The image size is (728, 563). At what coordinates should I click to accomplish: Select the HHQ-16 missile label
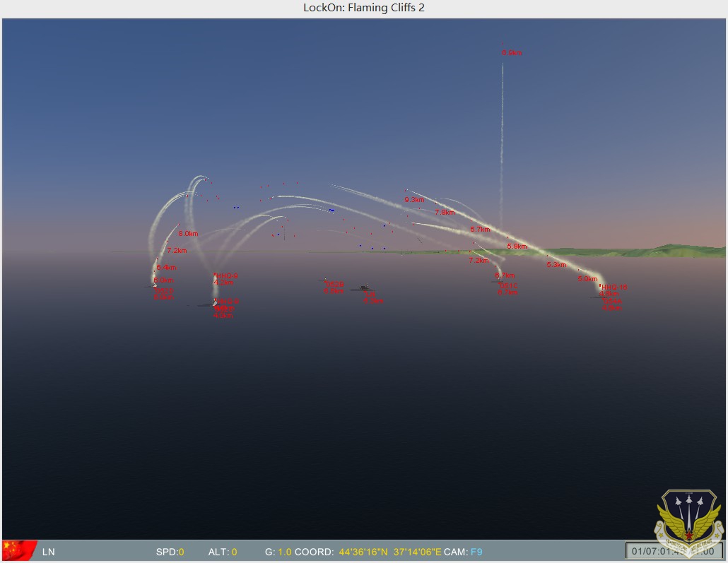pyautogui.click(x=613, y=288)
